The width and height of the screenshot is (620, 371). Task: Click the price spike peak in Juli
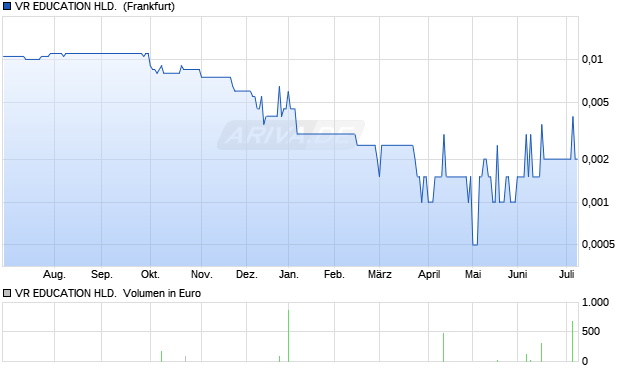(x=573, y=117)
